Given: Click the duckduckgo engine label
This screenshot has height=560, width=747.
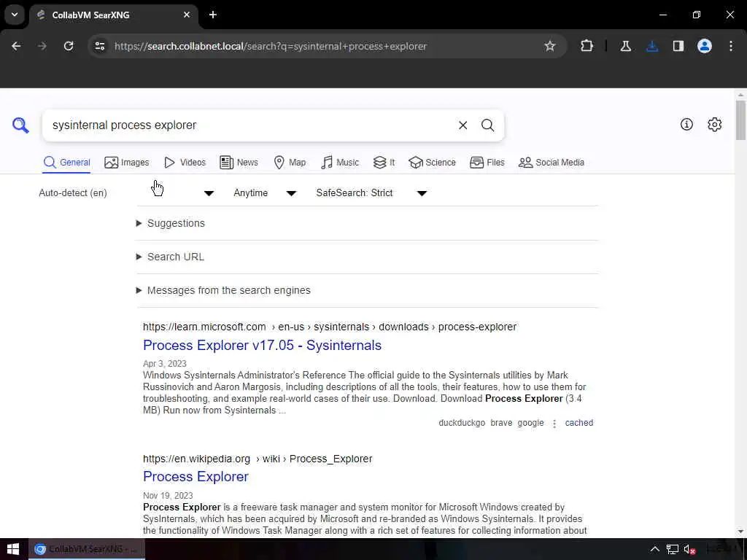Looking at the screenshot, I should pos(462,423).
